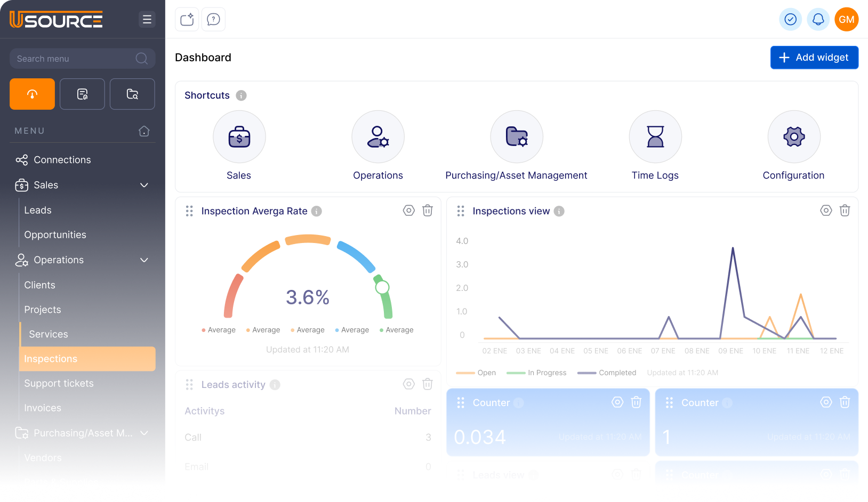Open the Time Logs shortcut icon
Screen dimensions: 868x502
coord(655,137)
